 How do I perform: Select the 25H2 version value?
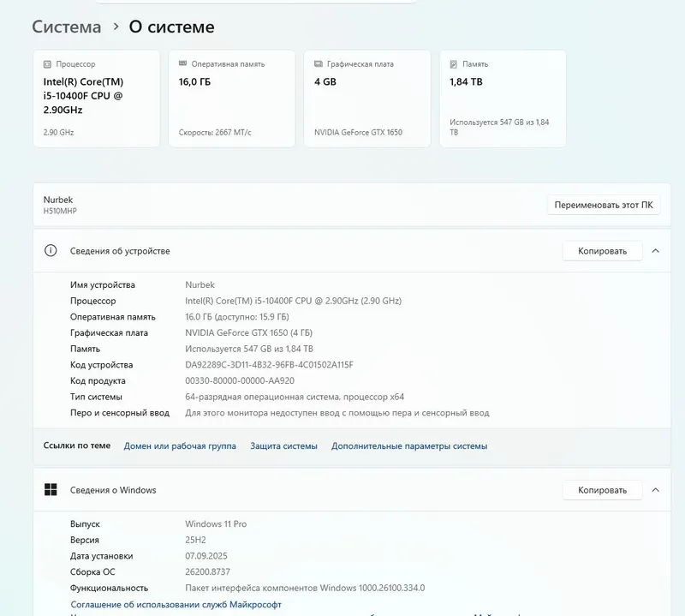(195, 540)
